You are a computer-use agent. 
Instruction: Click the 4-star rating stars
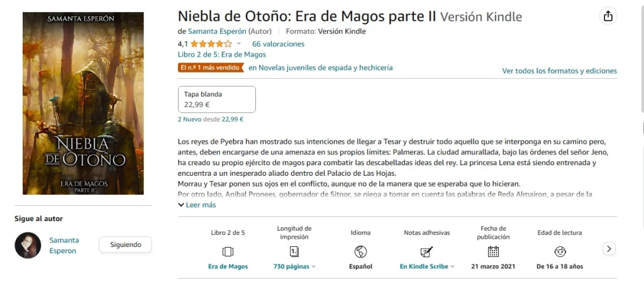coord(211,44)
